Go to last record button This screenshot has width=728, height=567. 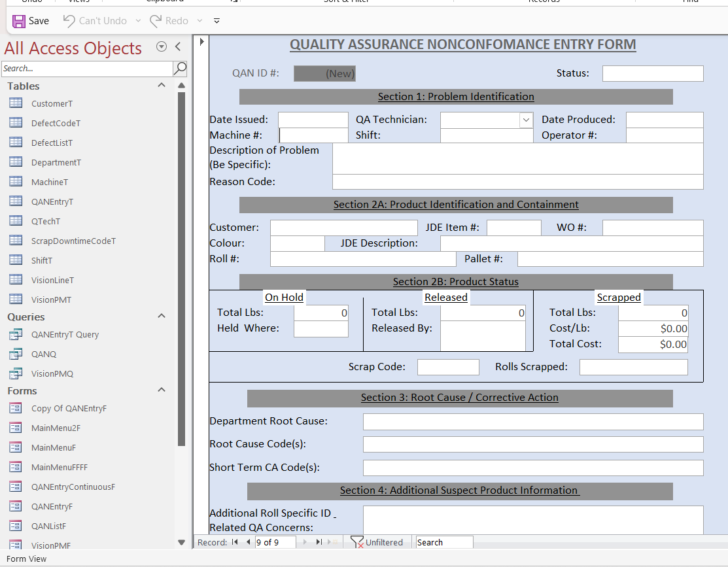[x=319, y=542]
